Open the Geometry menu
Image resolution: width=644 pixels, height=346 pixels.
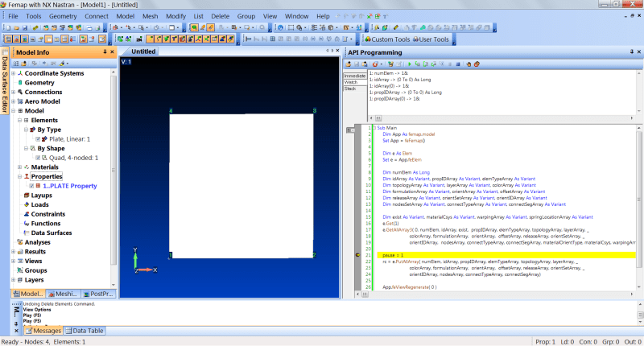pos(63,16)
